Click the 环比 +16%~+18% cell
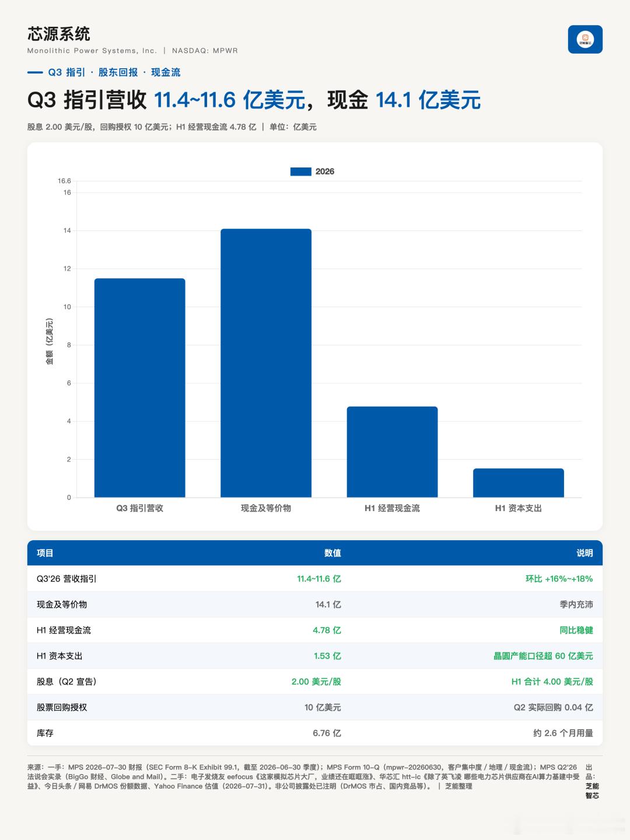Viewport: 630px width, 840px height. (559, 579)
